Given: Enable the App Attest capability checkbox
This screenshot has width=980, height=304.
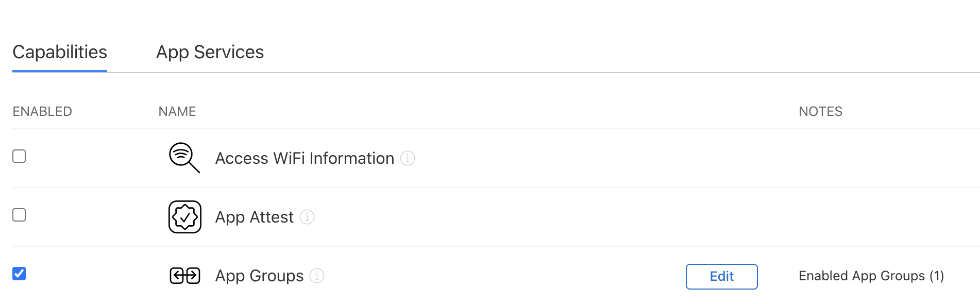Looking at the screenshot, I should coord(19,215).
